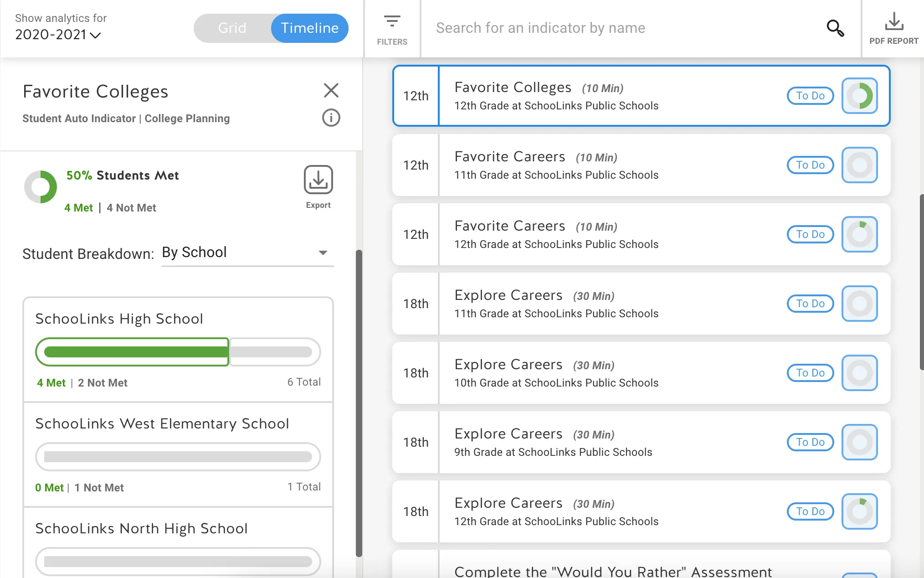
Task: Click '2 Not Met' under SchooLinks High School
Action: tap(103, 383)
